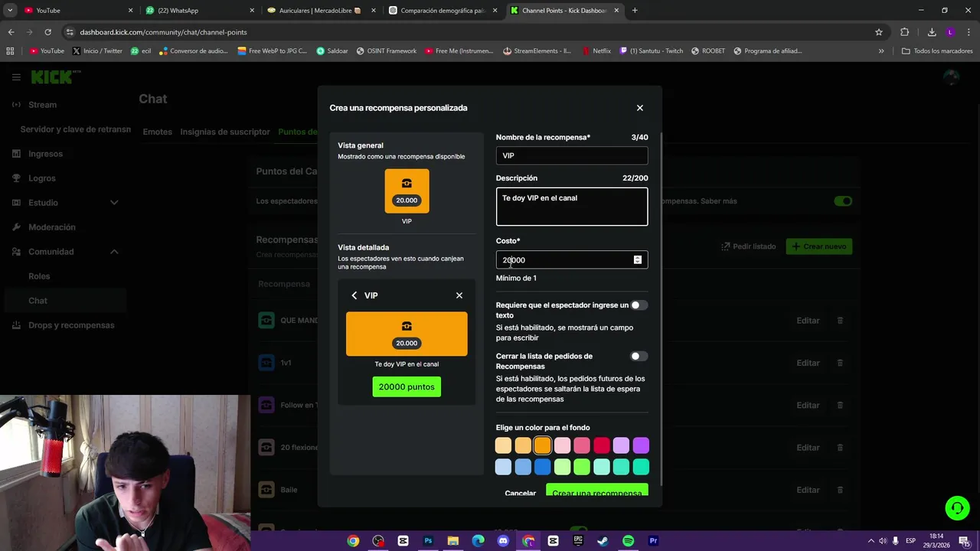
Task: Switch to Insignias de suscriptor tab
Action: (225, 132)
